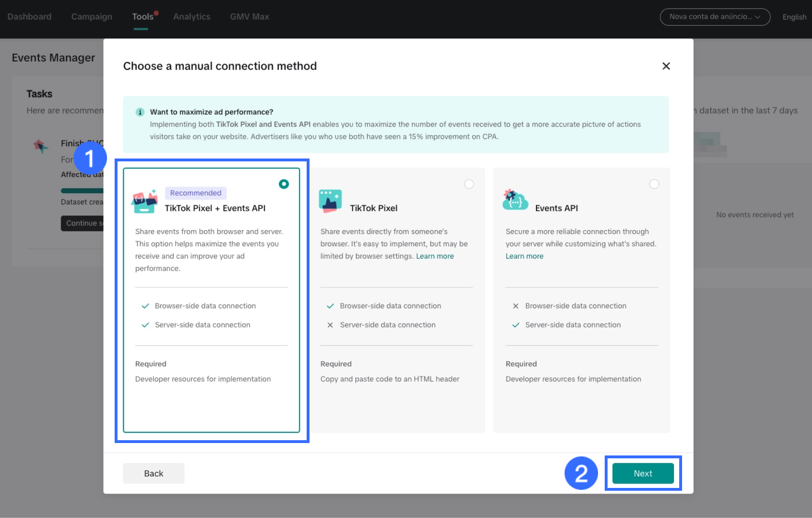The width and height of the screenshot is (812, 518).
Task: Select the TikTok Pixel + Events API radio button
Action: tap(284, 184)
